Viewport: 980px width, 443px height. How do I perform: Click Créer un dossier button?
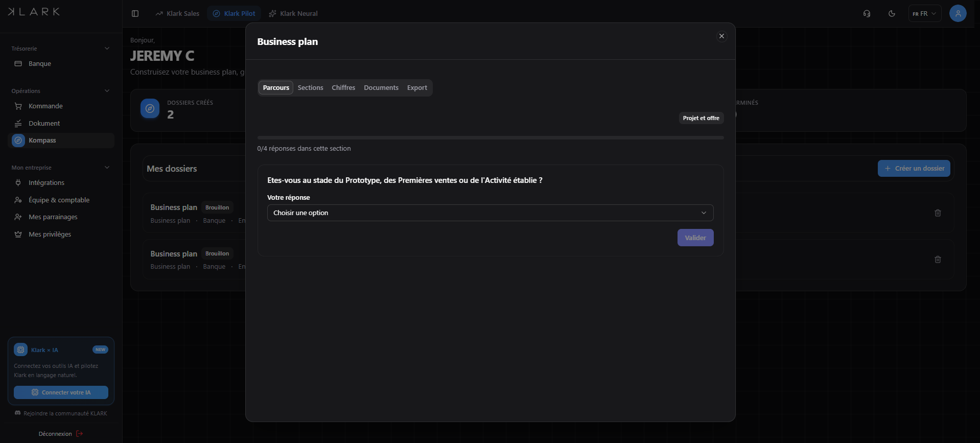click(914, 169)
